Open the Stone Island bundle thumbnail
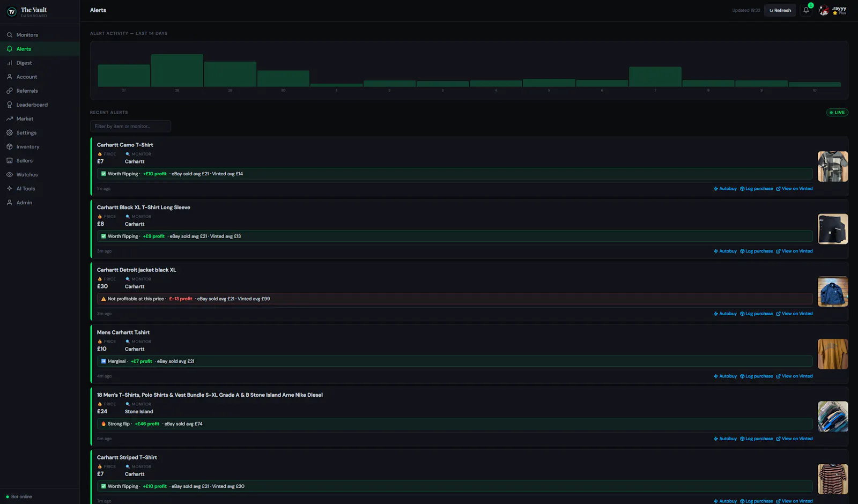858x504 pixels. pos(833,417)
